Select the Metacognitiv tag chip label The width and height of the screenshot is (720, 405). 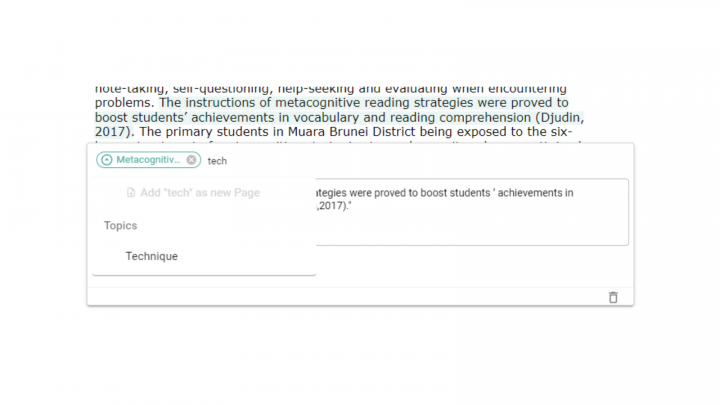click(148, 160)
